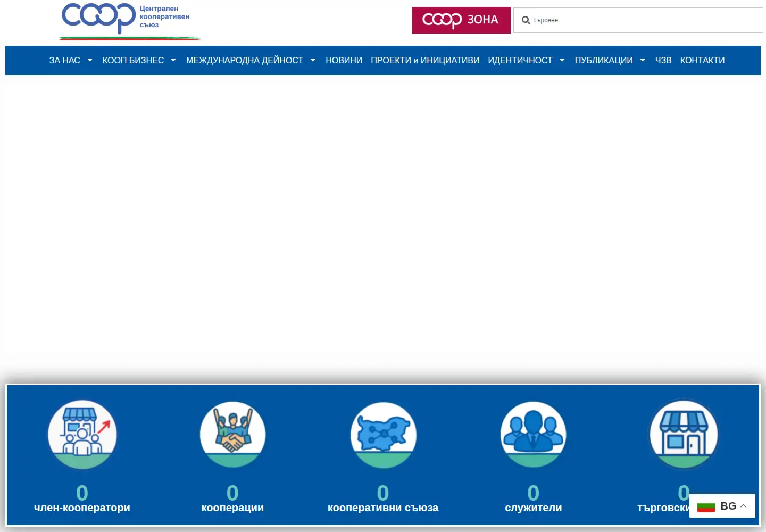Screen dimensions: 766x532
Task: Click the COOP Централен кооперативен съюз logo
Action: [x=129, y=21]
